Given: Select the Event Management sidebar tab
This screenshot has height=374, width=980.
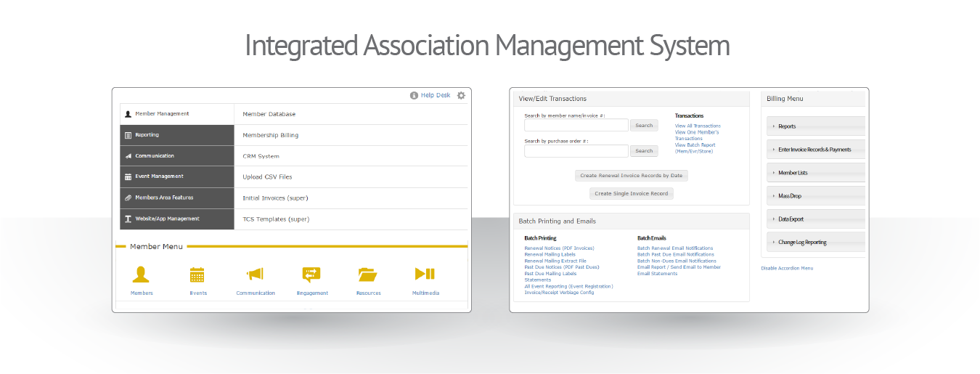Looking at the screenshot, I should coord(177,176).
